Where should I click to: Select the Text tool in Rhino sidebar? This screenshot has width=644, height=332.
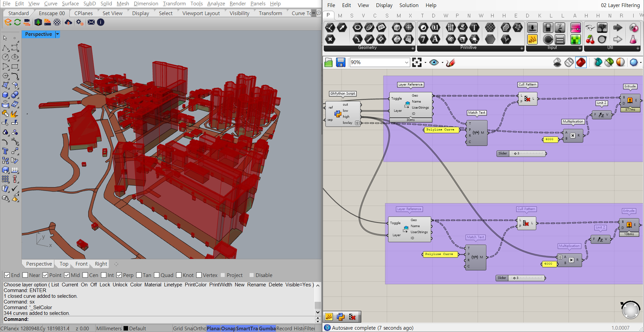pyautogui.click(x=5, y=151)
